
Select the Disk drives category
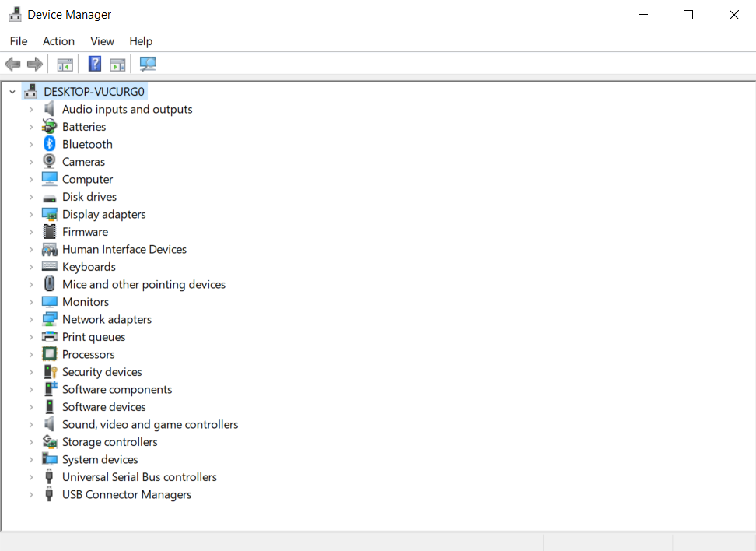click(x=89, y=196)
